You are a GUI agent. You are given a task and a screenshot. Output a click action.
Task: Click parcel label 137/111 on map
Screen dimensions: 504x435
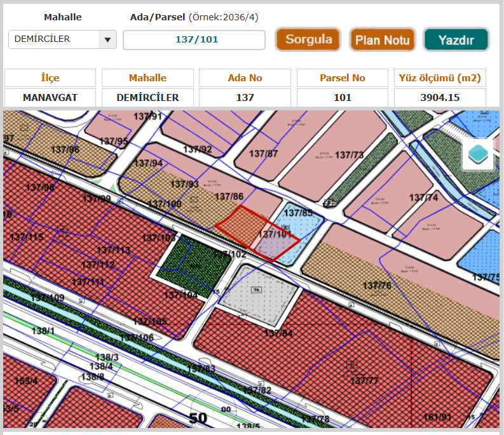point(88,282)
